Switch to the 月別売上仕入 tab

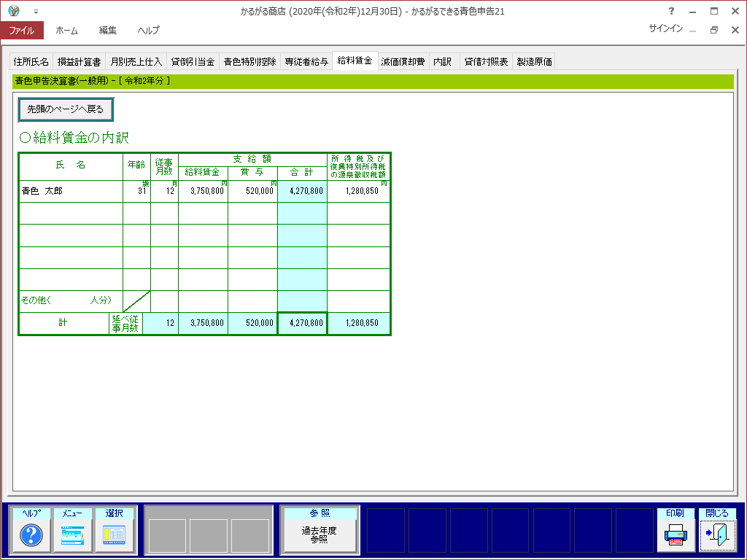(x=136, y=61)
